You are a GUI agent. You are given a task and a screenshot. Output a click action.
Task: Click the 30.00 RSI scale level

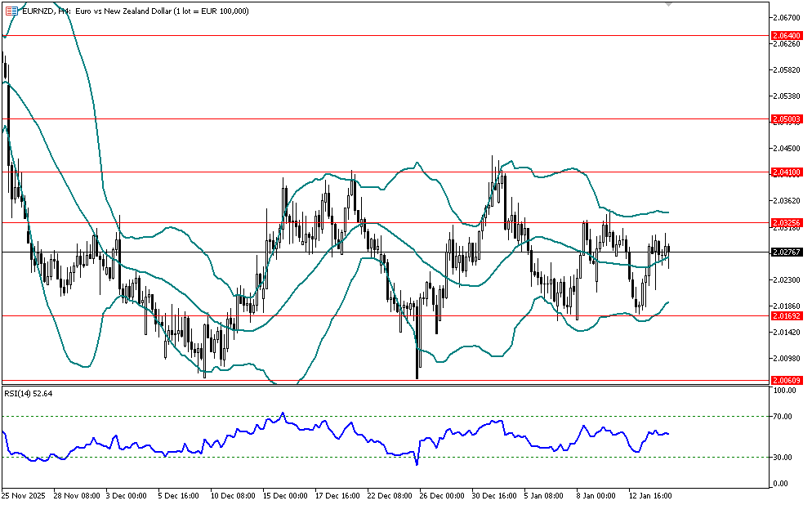[x=785, y=457]
